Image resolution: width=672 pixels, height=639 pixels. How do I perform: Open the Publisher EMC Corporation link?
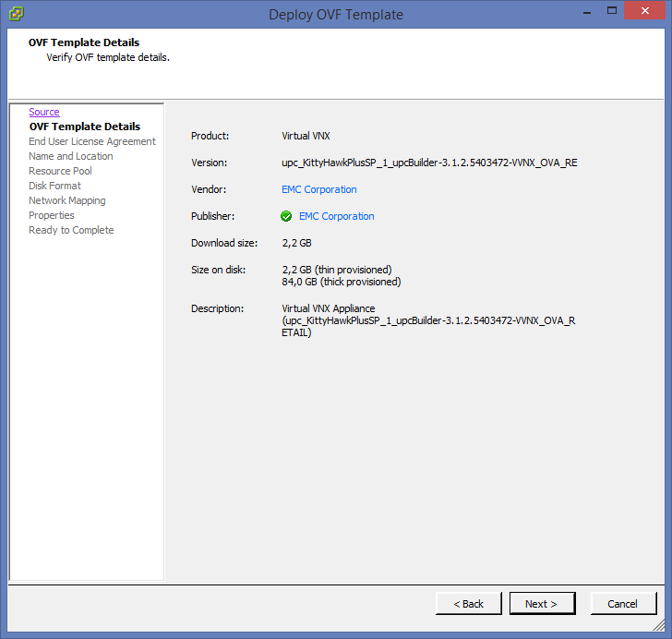coord(336,216)
